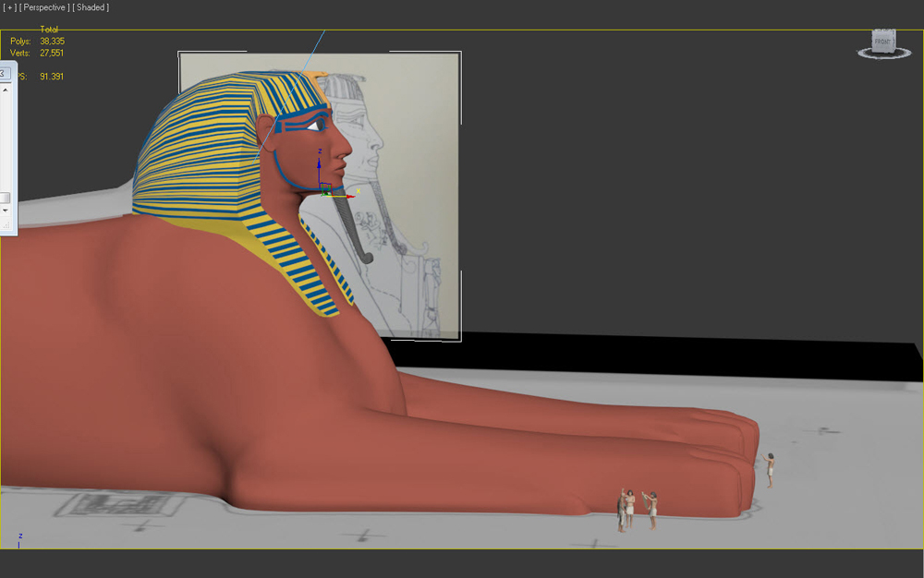Select the lone figure beside the paw

(769, 470)
